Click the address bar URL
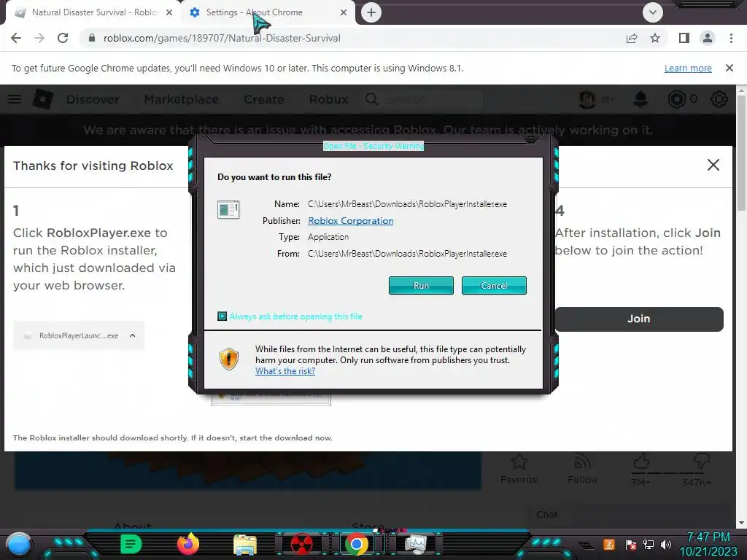Viewport: 747px width, 560px height. point(222,38)
